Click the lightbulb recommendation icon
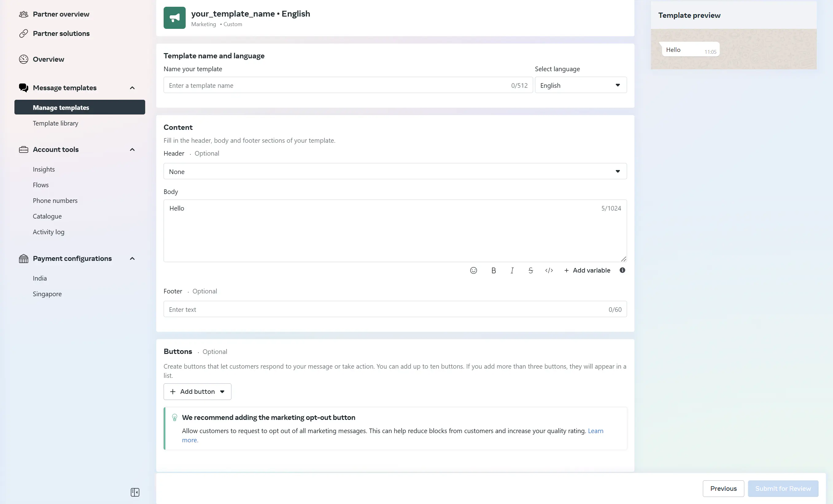Screen dimensions: 833x504 pyautogui.click(x=174, y=417)
